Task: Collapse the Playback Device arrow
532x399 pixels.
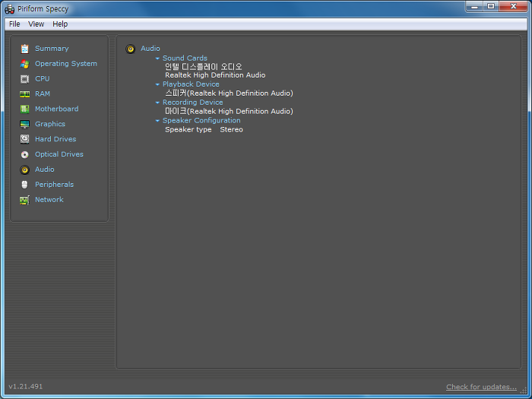Action: [x=157, y=84]
